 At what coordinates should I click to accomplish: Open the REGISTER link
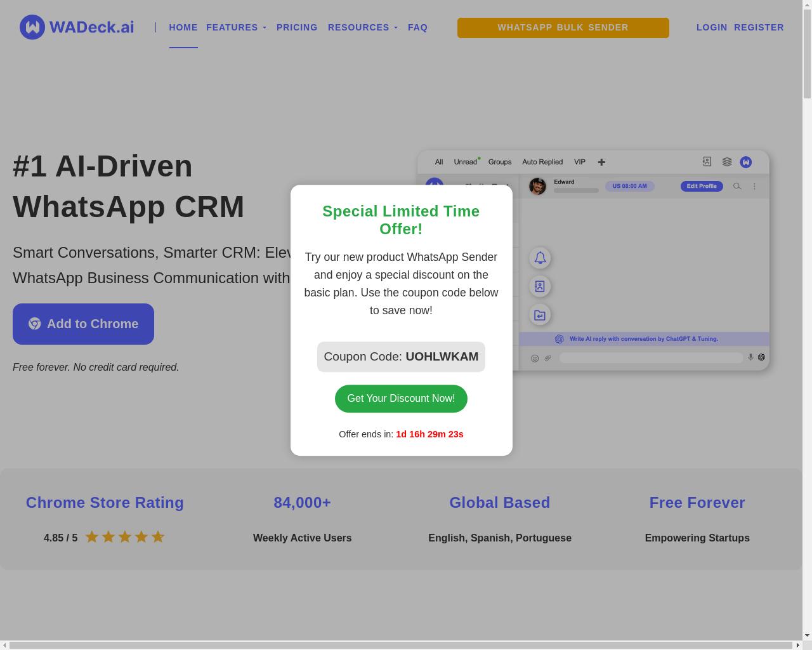pos(759,27)
